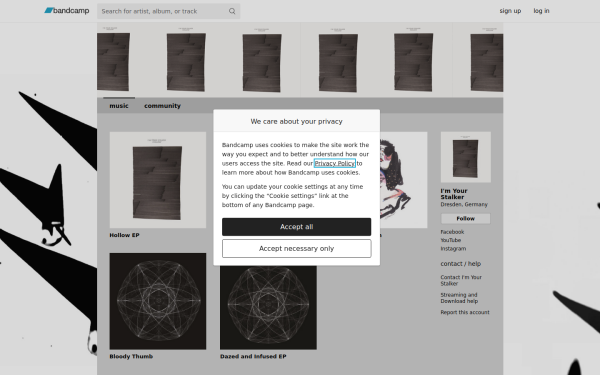The image size is (600, 375).
Task: Click Report this account
Action: point(465,312)
